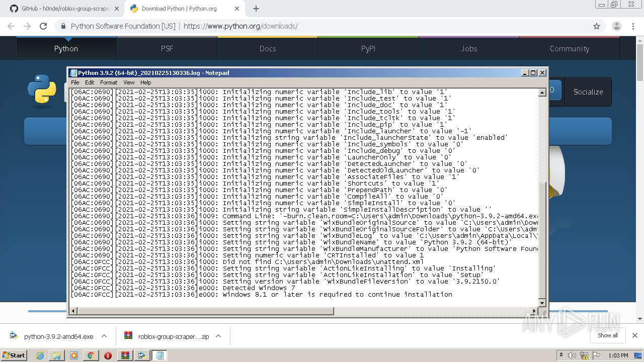
Task: Open the Chrome profile avatar
Action: [x=617, y=26]
